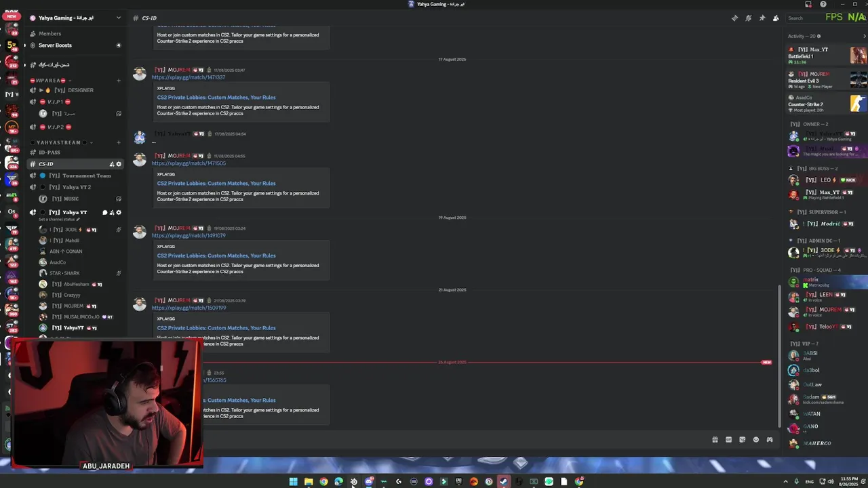Open settings gear for CS-ID channel
The height and width of the screenshot is (488, 868).
click(119, 164)
